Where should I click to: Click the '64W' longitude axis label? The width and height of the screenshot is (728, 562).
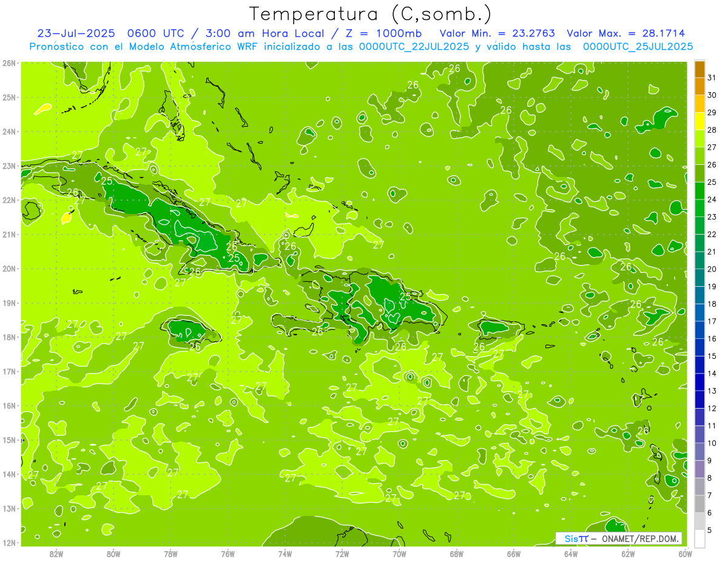click(x=570, y=554)
